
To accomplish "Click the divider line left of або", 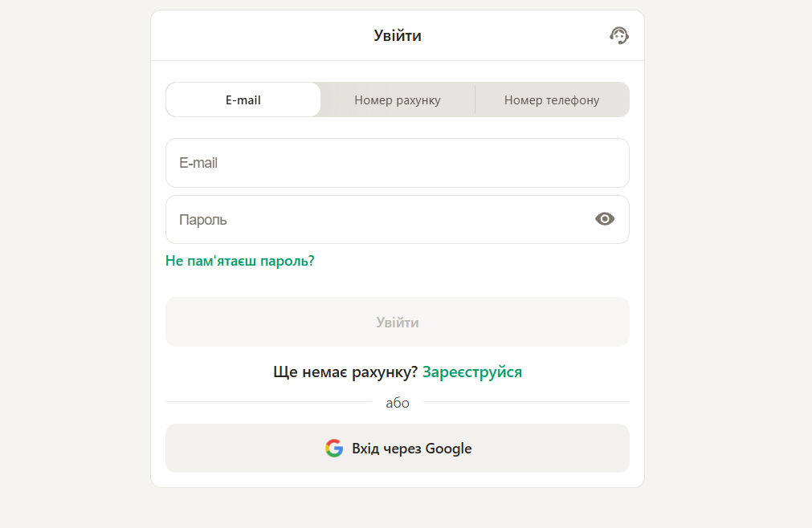I will [268, 402].
